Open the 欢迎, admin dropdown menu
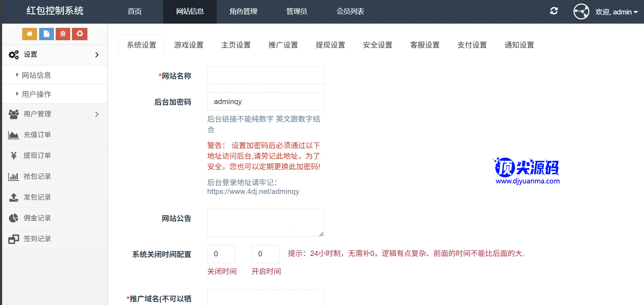644x305 pixels. 617,12
